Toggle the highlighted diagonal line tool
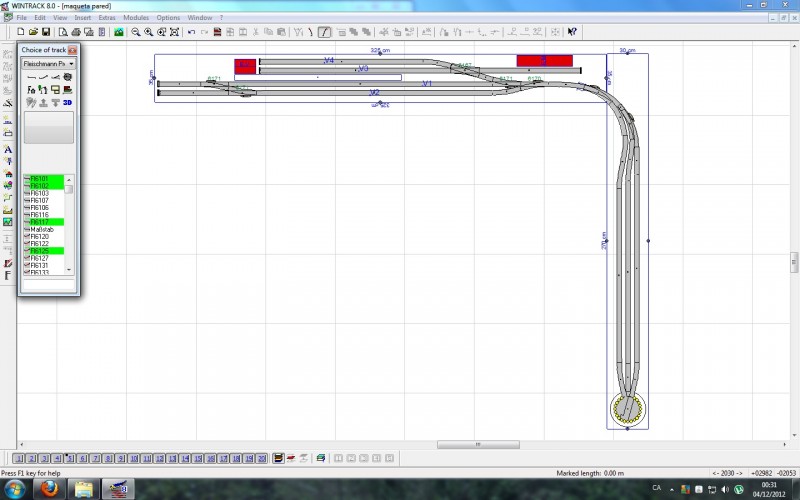Viewport: 800px width, 500px height. 324,32
